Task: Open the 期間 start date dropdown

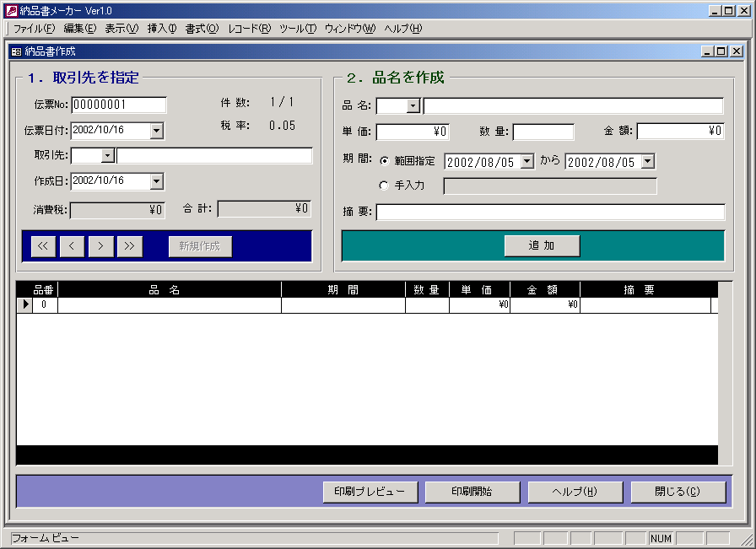Action: tap(527, 161)
